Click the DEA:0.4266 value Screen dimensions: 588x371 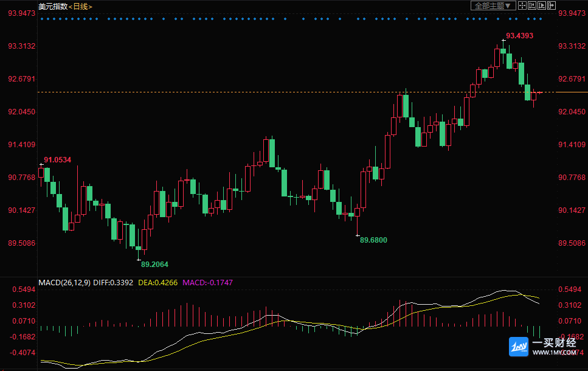158,282
